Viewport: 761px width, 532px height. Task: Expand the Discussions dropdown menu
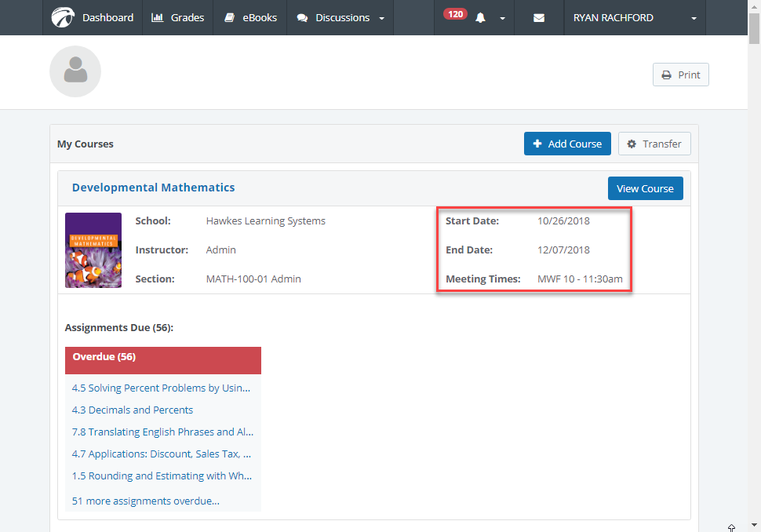tap(340, 18)
